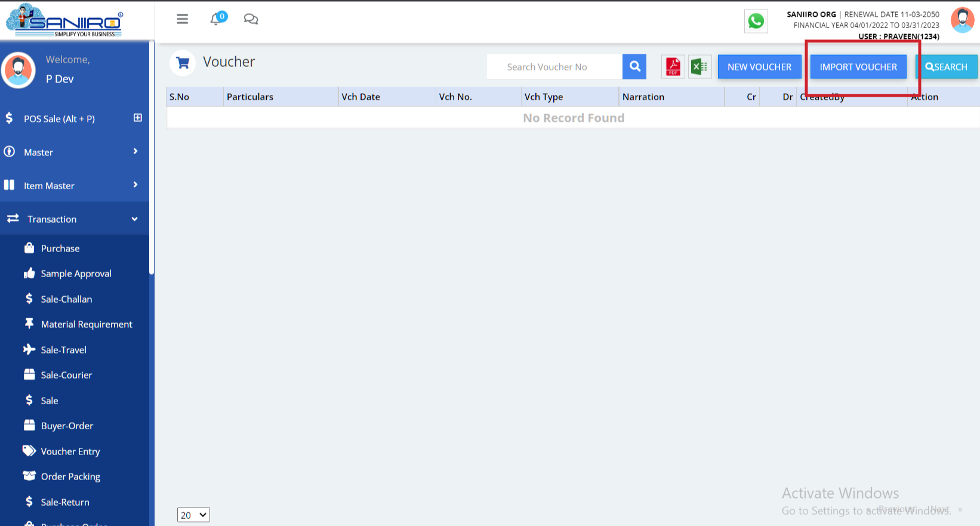Click the NEW VOUCHER button
The width and height of the screenshot is (980, 526).
point(759,67)
